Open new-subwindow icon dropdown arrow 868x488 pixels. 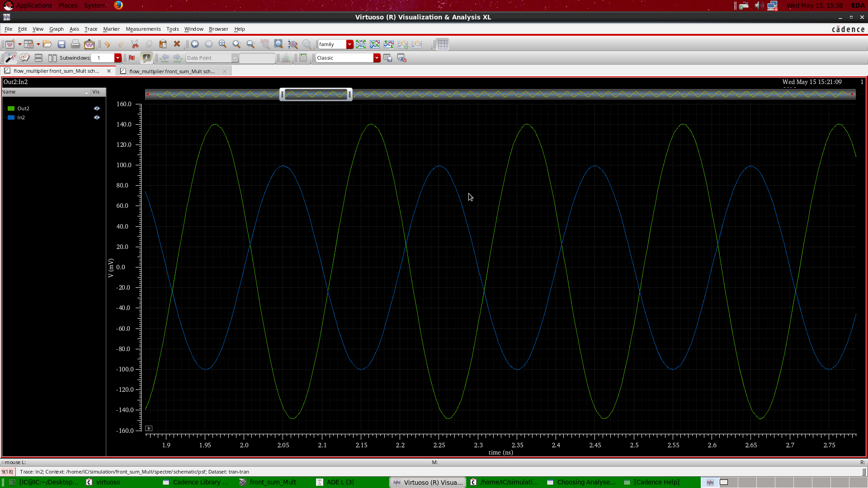38,44
